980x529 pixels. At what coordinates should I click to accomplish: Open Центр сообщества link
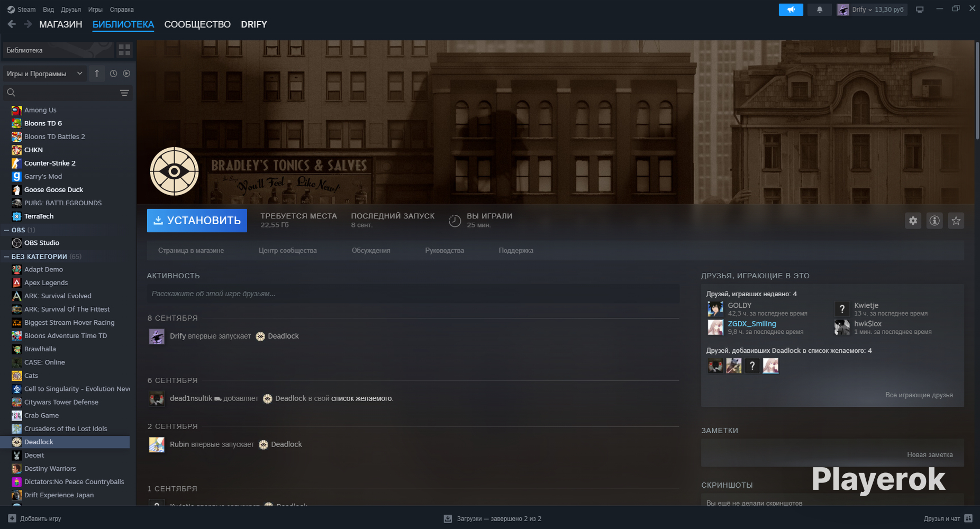pyautogui.click(x=287, y=250)
